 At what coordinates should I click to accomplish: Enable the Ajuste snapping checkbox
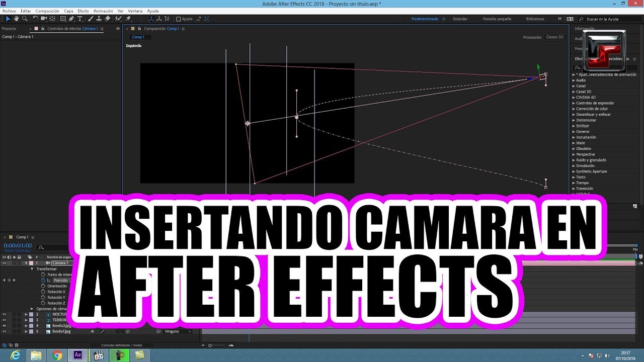pos(179,19)
